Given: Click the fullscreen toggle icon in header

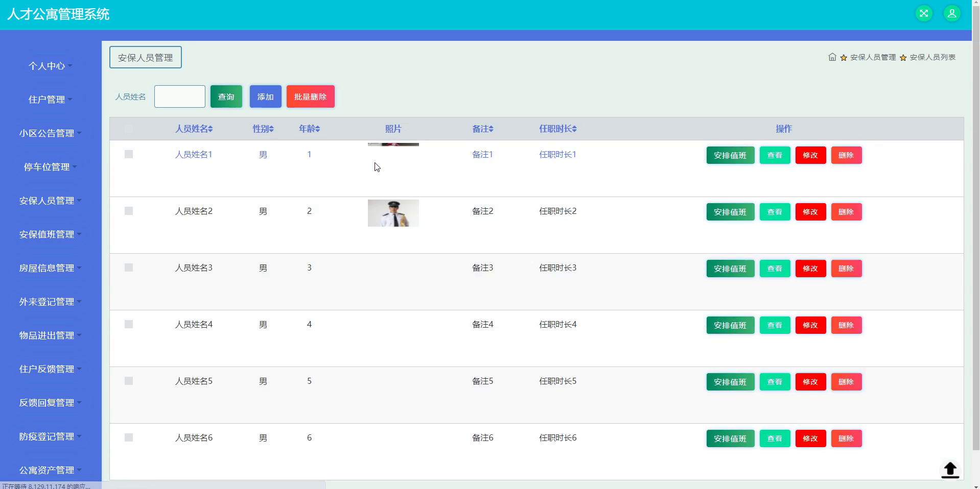Looking at the screenshot, I should (x=924, y=14).
